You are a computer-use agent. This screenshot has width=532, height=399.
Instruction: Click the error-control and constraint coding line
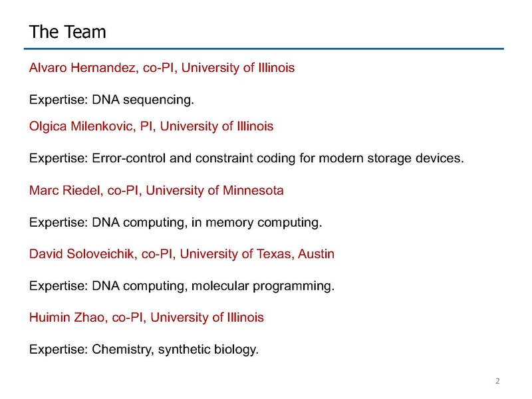pyautogui.click(x=246, y=158)
